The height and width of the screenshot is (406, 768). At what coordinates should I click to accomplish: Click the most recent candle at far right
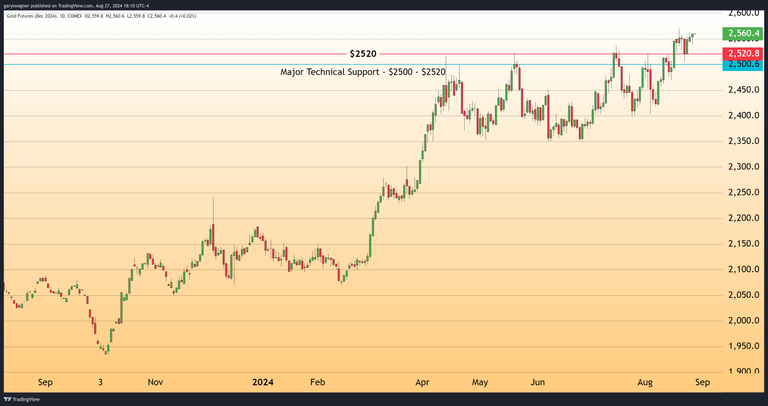694,35
